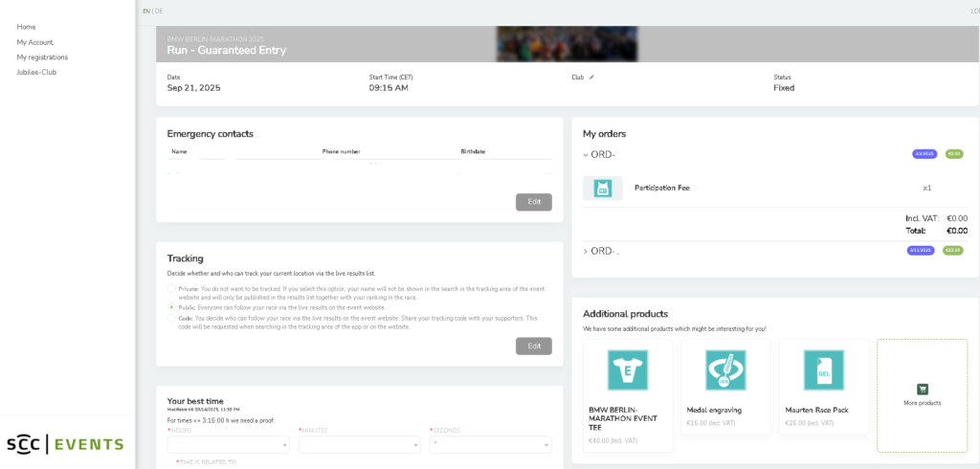Viewport: 980px width, 469px height.
Task: Open the Seconds dropdown for best time
Action: coord(491,445)
